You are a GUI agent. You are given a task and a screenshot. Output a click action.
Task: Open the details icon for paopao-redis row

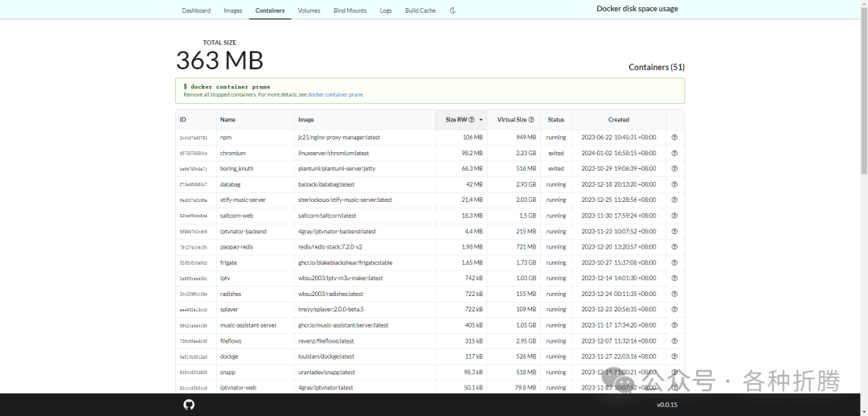tap(674, 247)
